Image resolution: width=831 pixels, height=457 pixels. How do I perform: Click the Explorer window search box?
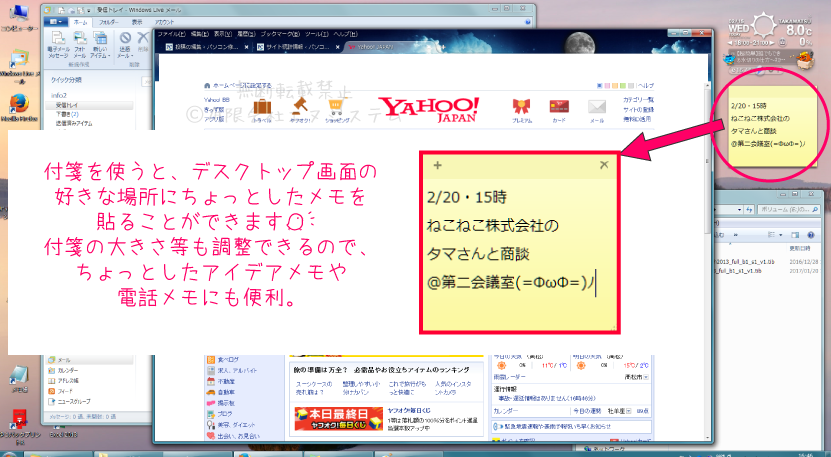point(789,209)
